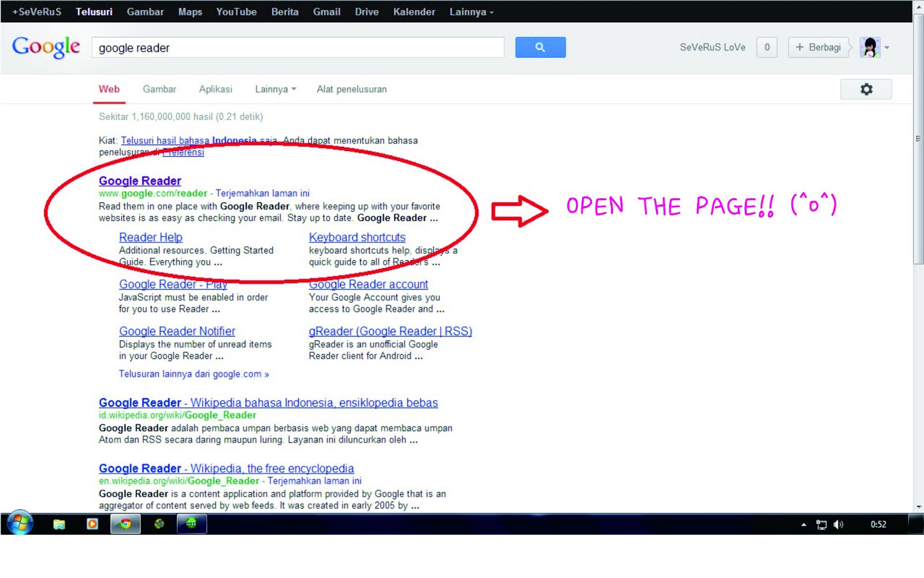Image resolution: width=924 pixels, height=578 pixels.
Task: Open Drive in the top bar
Action: [367, 12]
